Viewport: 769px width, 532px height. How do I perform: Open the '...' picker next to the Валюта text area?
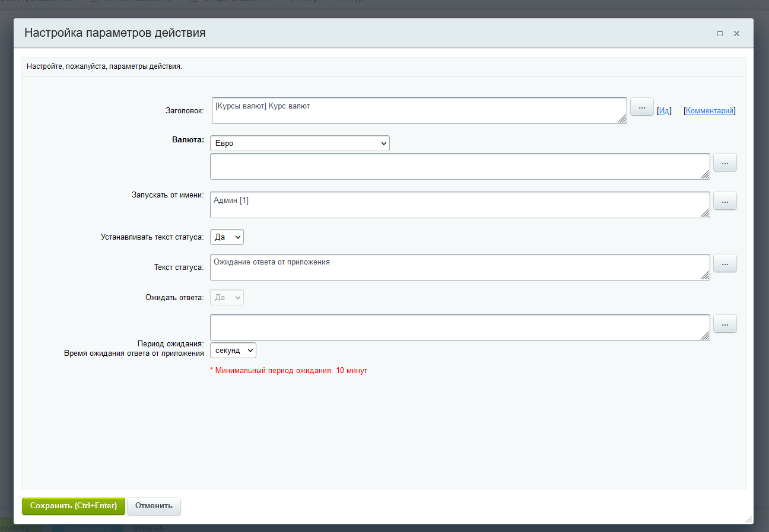click(724, 163)
